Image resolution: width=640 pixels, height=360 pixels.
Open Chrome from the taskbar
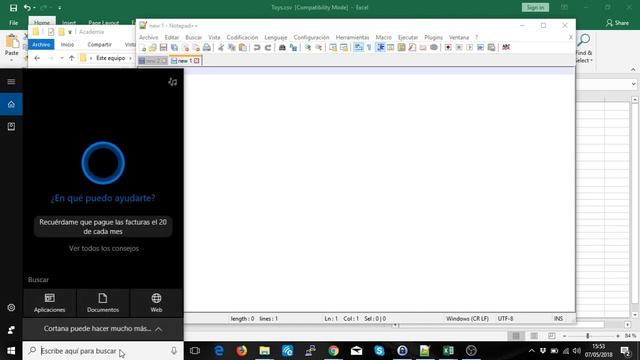point(333,351)
